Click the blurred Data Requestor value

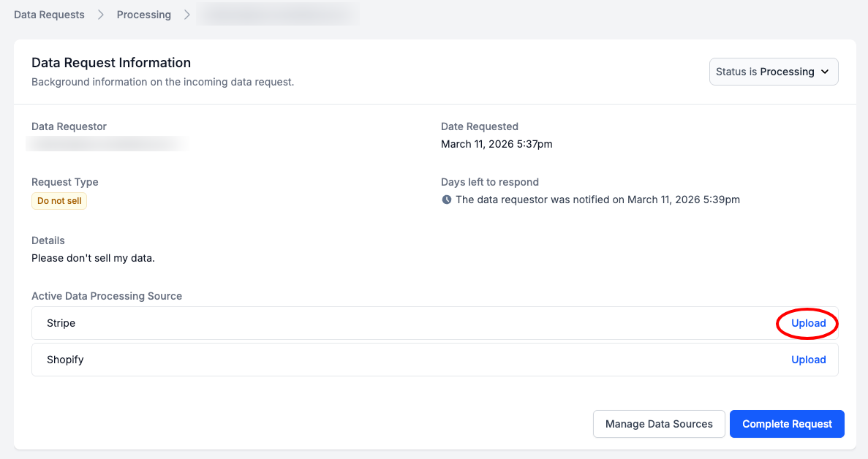[x=107, y=144]
